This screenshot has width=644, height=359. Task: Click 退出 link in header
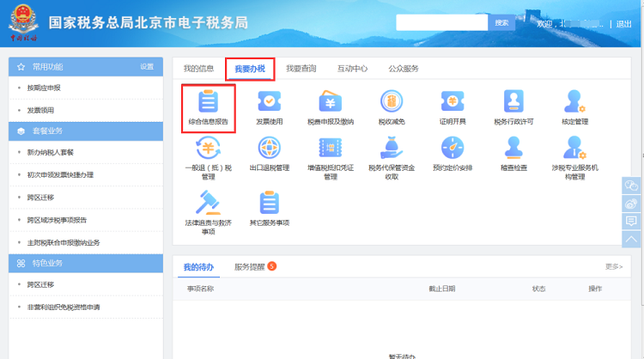623,24
